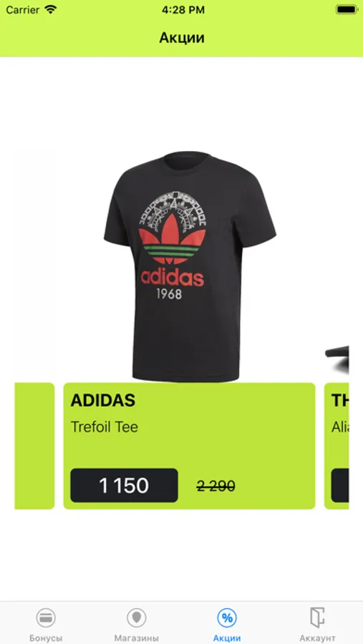
Task: Select the ADIDAS brand title
Action: [103, 400]
